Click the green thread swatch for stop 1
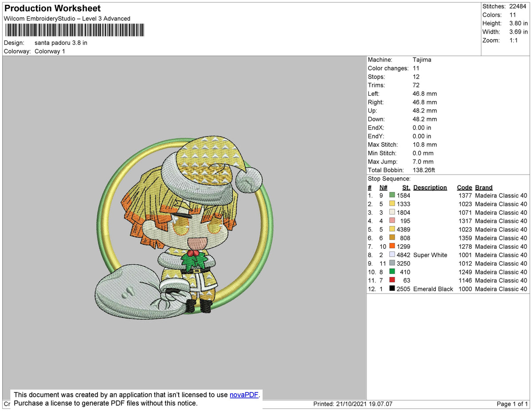532x411 pixels. point(392,195)
